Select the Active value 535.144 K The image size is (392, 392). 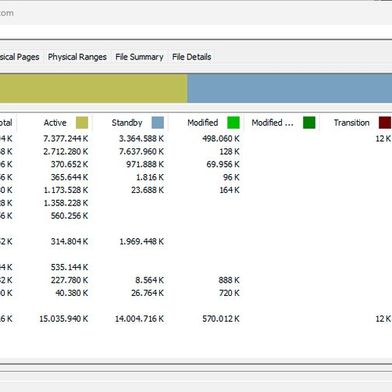[x=69, y=267]
